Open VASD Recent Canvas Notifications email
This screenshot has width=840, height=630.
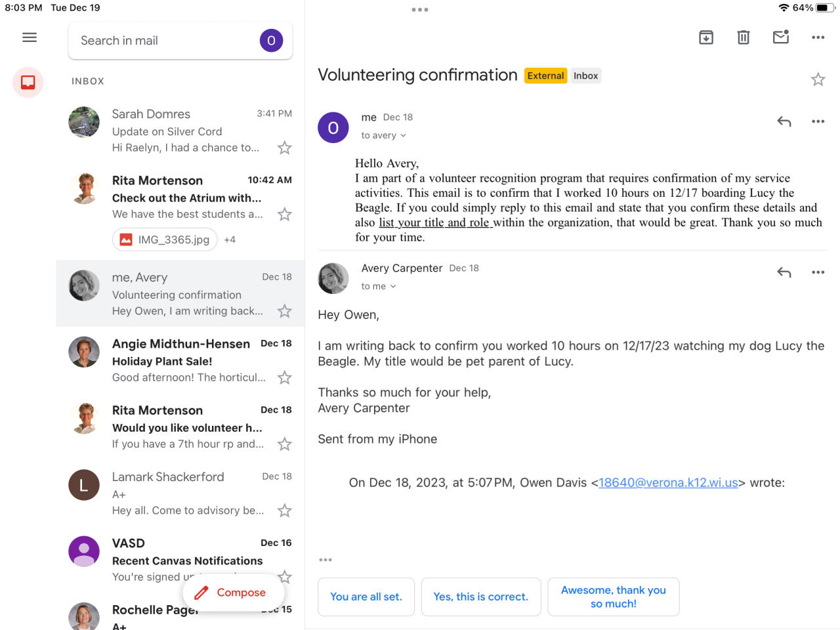(x=180, y=559)
